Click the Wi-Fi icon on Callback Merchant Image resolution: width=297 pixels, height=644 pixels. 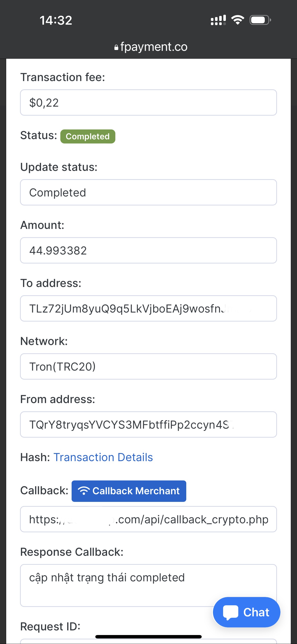[84, 491]
